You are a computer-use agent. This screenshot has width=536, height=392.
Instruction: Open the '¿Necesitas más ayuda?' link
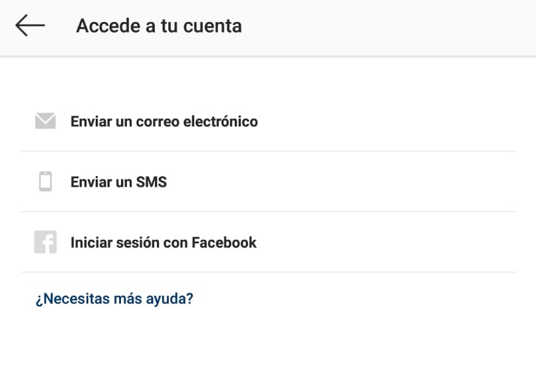click(x=114, y=299)
